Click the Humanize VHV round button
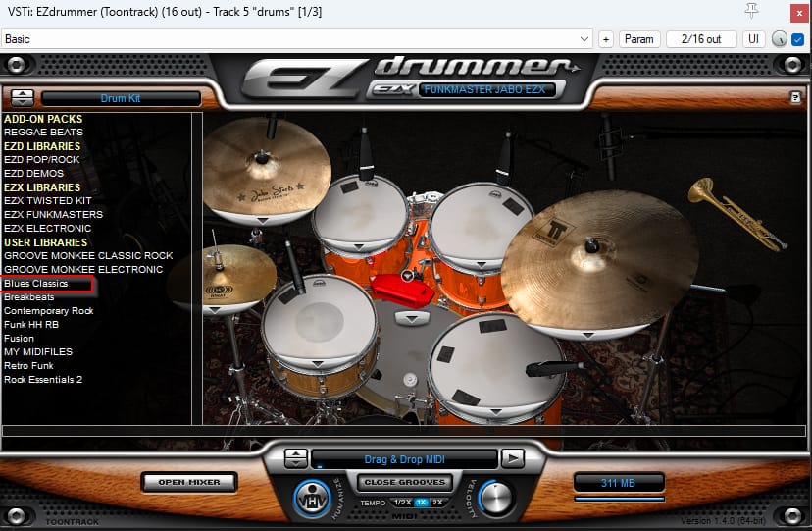 (312, 499)
